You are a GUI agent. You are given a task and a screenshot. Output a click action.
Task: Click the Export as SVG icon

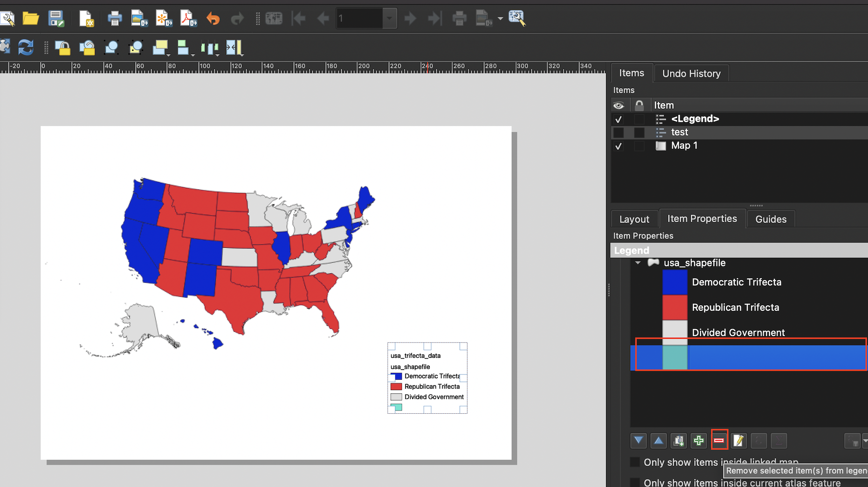(164, 19)
